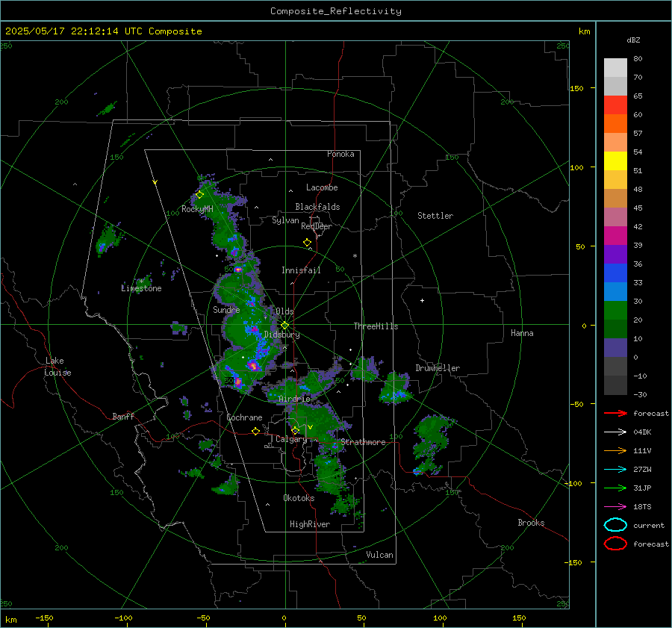The height and width of the screenshot is (628, 672).
Task: Click the Didsbury city label
Action: click(281, 335)
